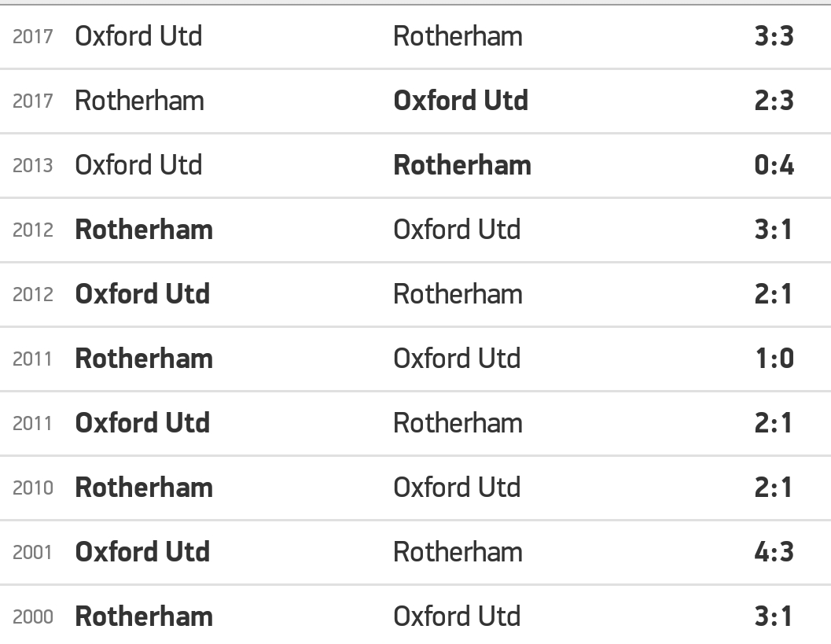The image size is (831, 644).
Task: Click the year 2010 label
Action: [x=33, y=488]
